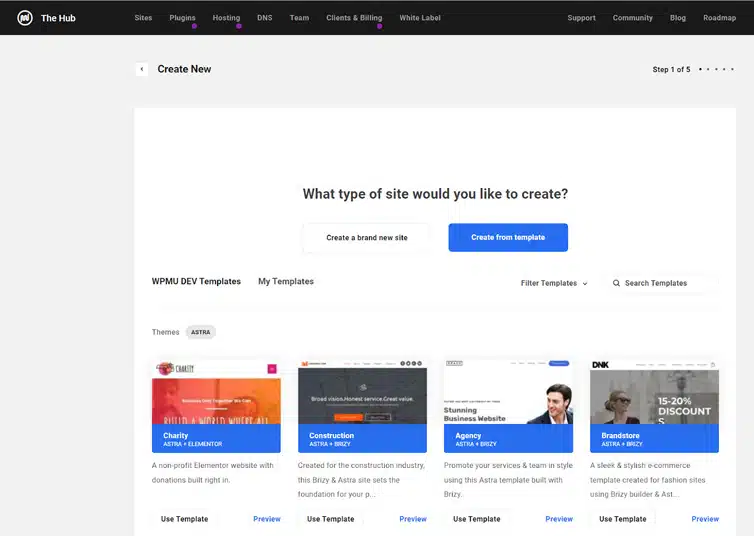
Task: Select Create from template button
Action: tap(508, 237)
